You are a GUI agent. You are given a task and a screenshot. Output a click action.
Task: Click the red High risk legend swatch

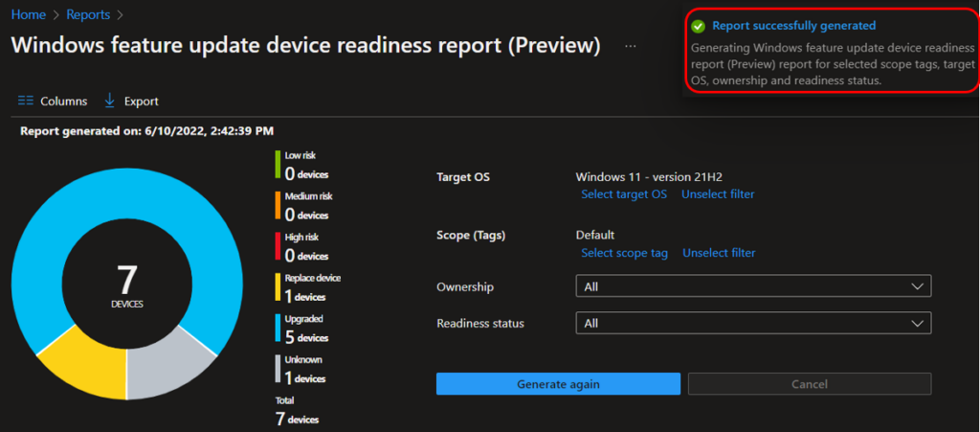coord(278,247)
